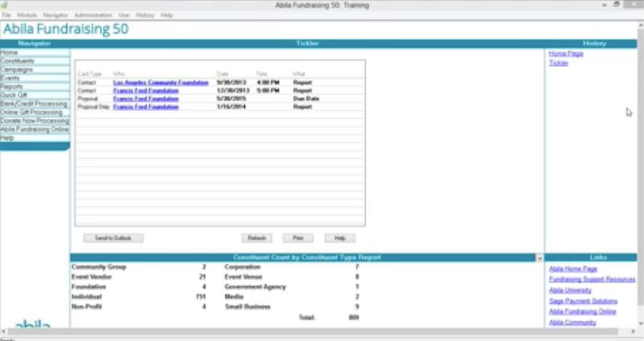Click the Send to Outlook button
Viewport: 644px width, 341px height.
click(113, 238)
